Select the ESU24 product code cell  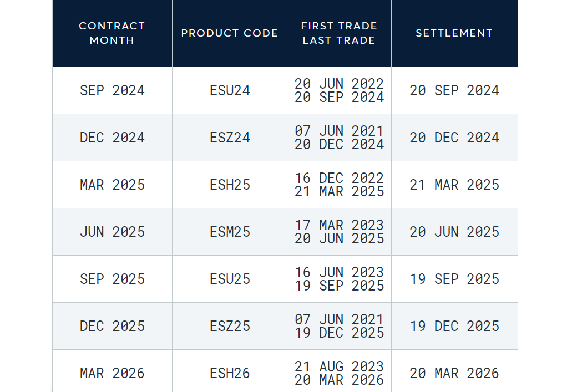coord(230,91)
